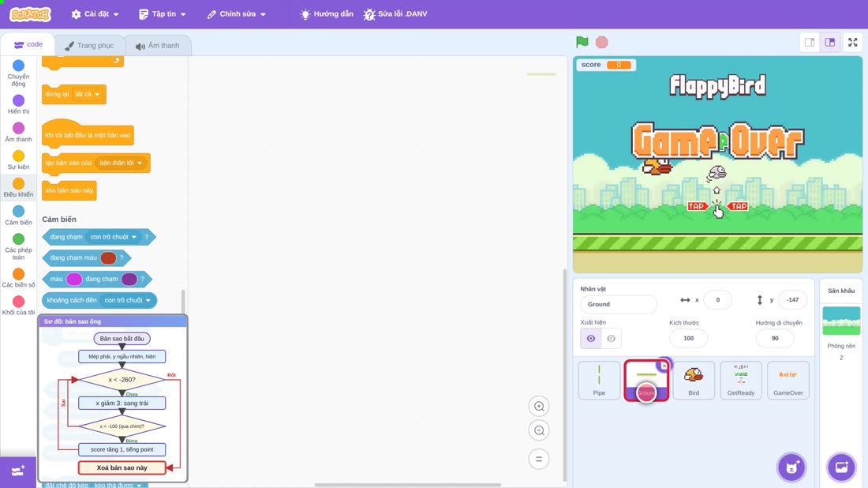Expand 'con trỏ chuột' dropdown in đang chạm block
The width and height of the screenshot is (868, 488).
[113, 237]
